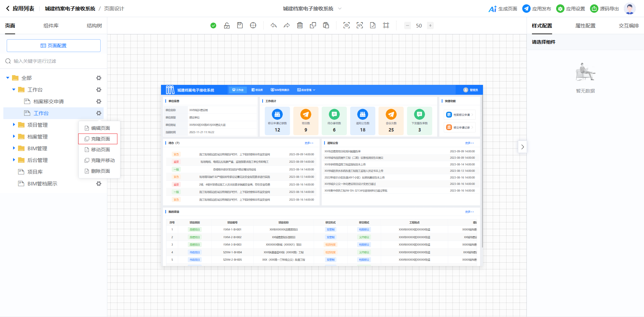Open gear settings for 档案移交申请 page

click(x=99, y=101)
